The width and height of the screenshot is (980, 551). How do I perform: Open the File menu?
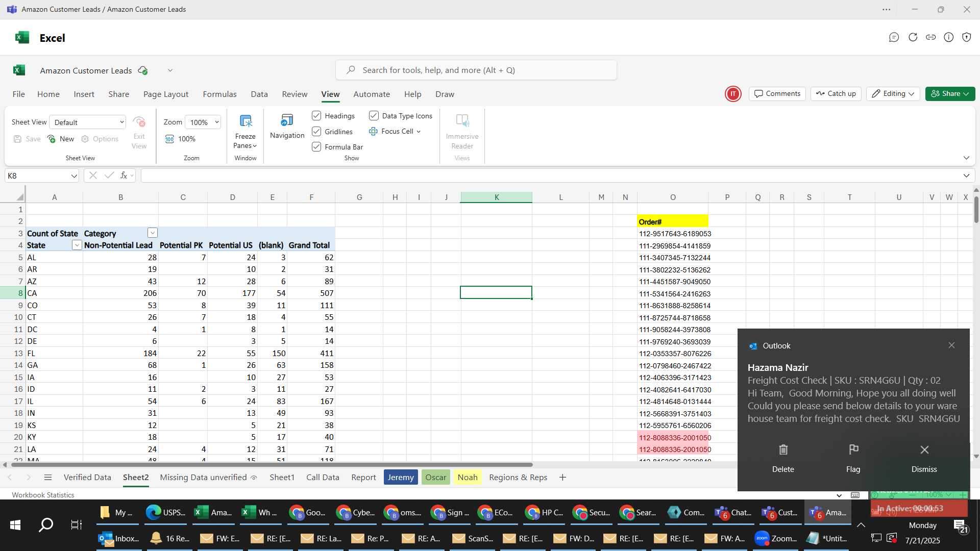click(x=19, y=94)
